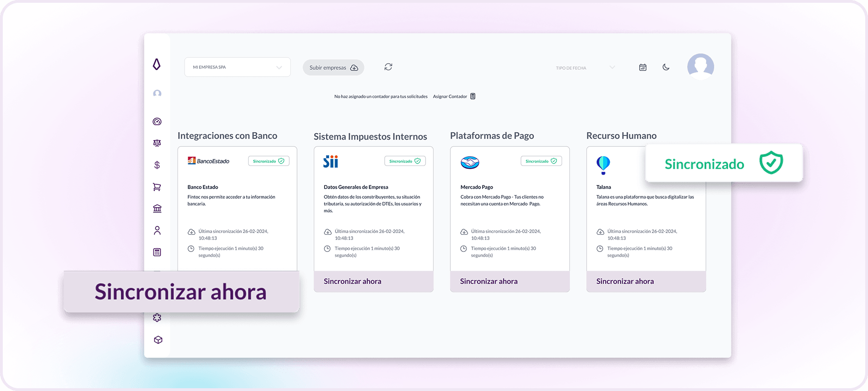Select the Recurso Humano heading
The width and height of the screenshot is (868, 391).
(x=621, y=135)
